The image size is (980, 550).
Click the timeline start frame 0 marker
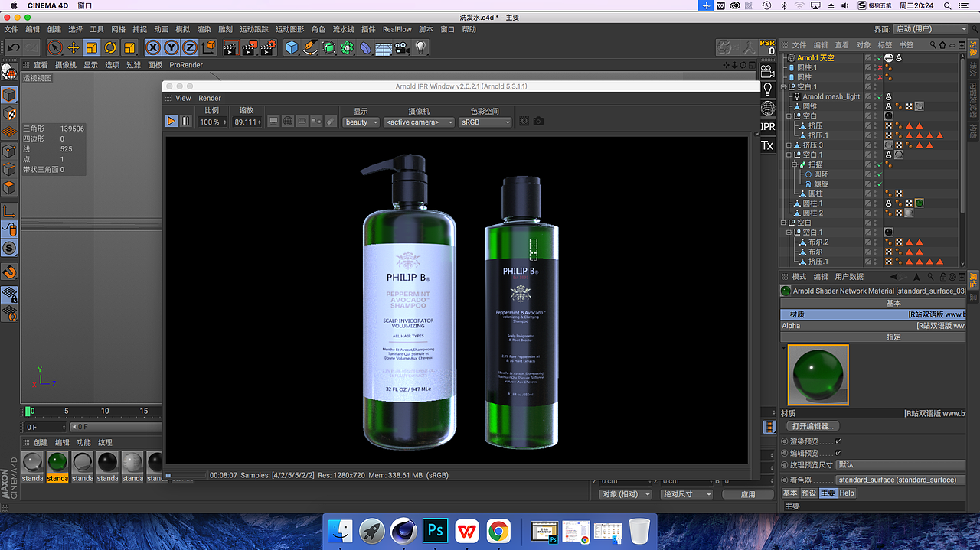[28, 411]
